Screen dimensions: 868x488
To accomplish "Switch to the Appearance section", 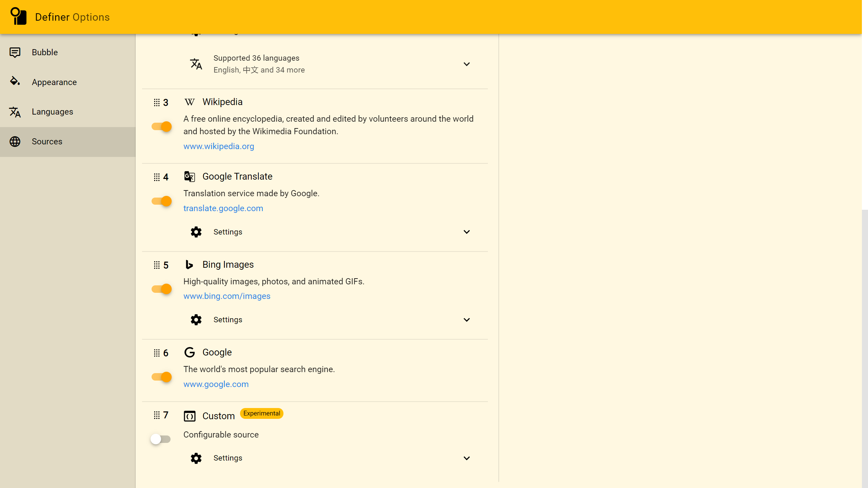I will pyautogui.click(x=54, y=82).
